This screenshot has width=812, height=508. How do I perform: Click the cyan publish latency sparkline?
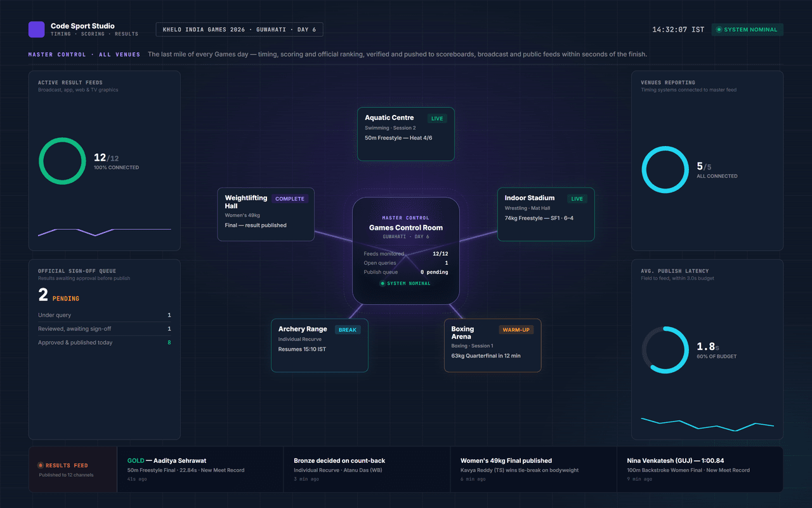707,424
